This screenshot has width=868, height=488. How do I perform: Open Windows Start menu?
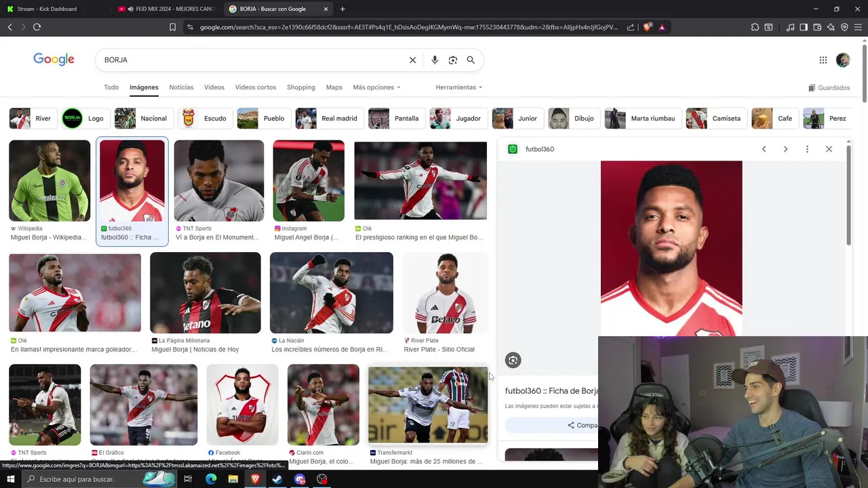pyautogui.click(x=10, y=479)
